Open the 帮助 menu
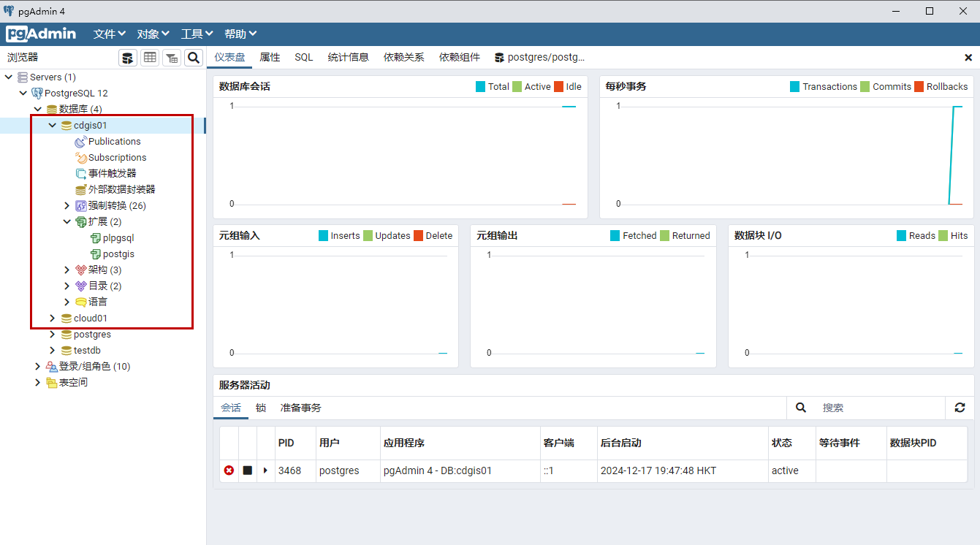The image size is (980, 545). 240,34
